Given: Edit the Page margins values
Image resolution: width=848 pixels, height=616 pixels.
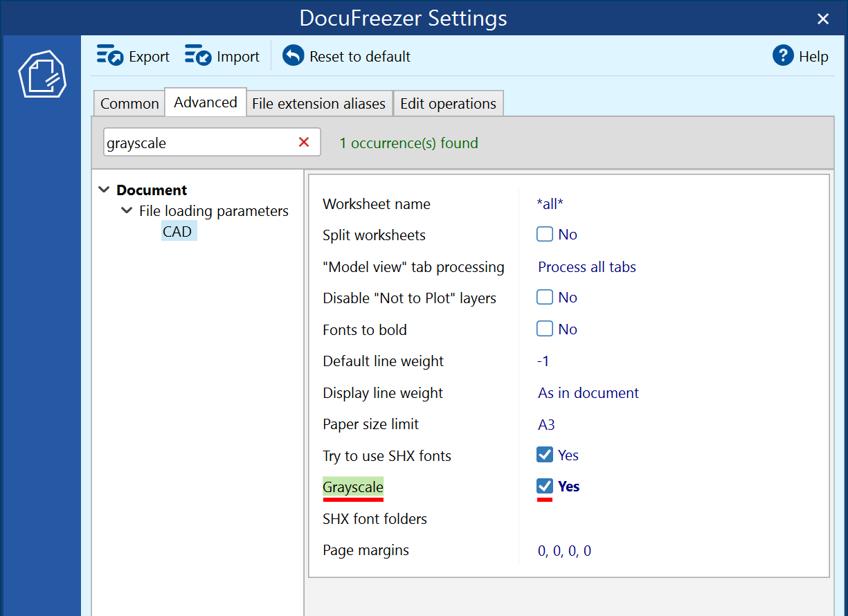Looking at the screenshot, I should (563, 550).
